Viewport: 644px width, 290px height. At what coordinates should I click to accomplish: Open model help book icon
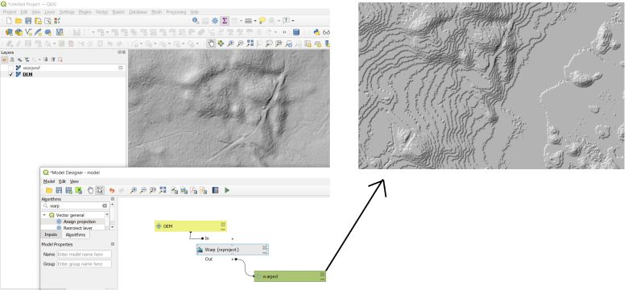[x=215, y=190]
